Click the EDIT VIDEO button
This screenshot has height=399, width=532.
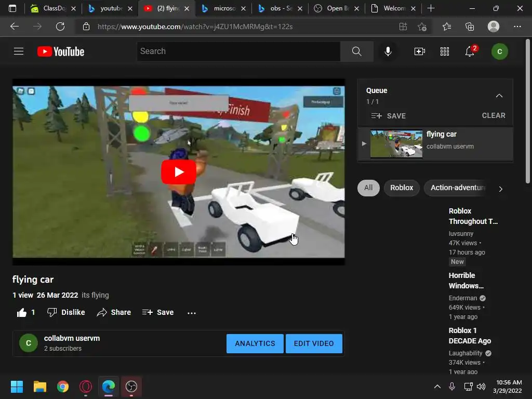coord(314,343)
